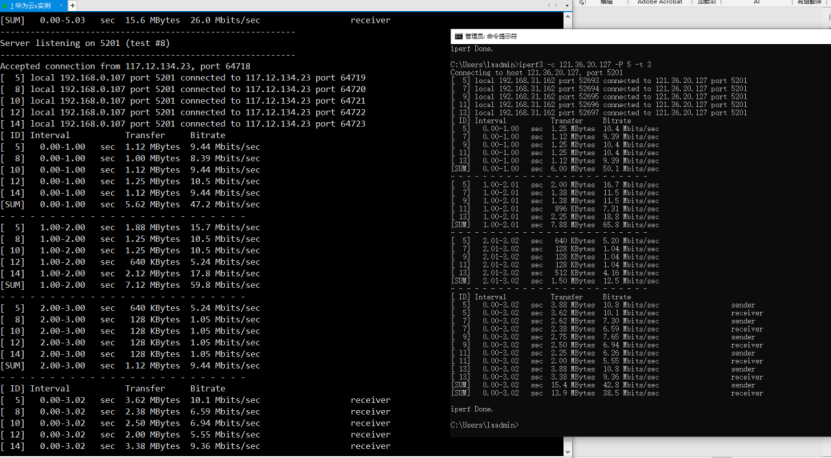Click the 管理员: 命令提示符 title bar
Image resolution: width=831 pixels, height=458 pixels.
pyautogui.click(x=640, y=36)
